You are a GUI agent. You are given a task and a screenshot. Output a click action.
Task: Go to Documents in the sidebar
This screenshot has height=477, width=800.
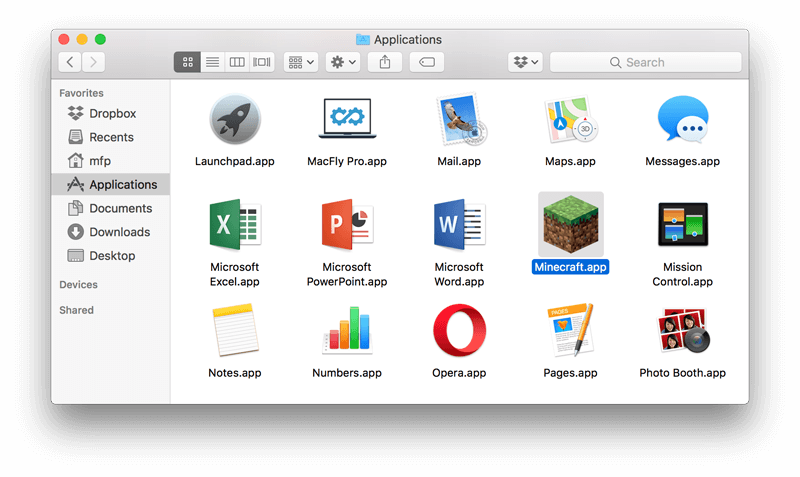coord(120,208)
